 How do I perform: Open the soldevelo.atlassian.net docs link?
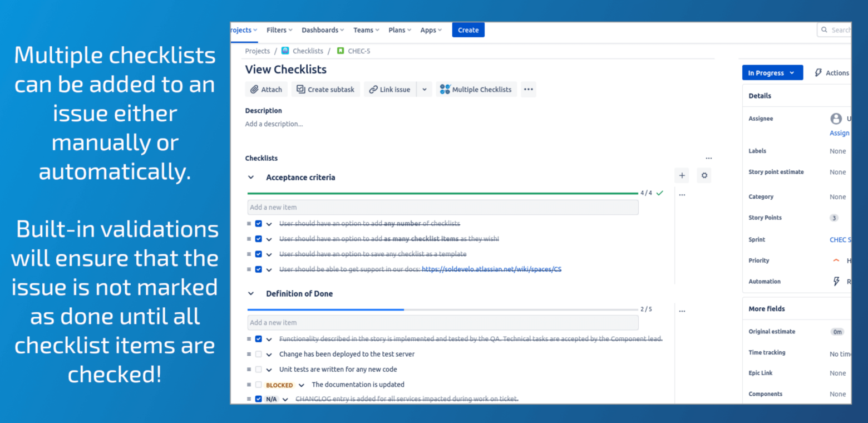[x=491, y=269]
